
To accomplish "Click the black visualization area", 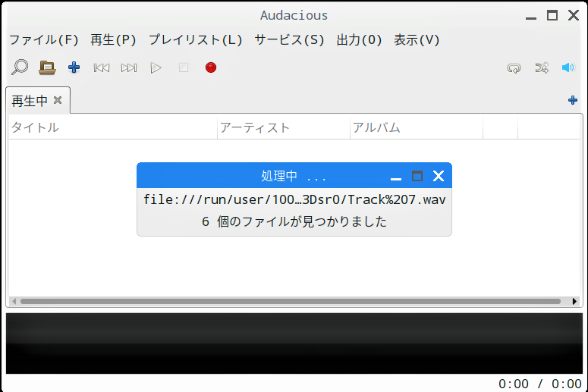I will pyautogui.click(x=294, y=343).
